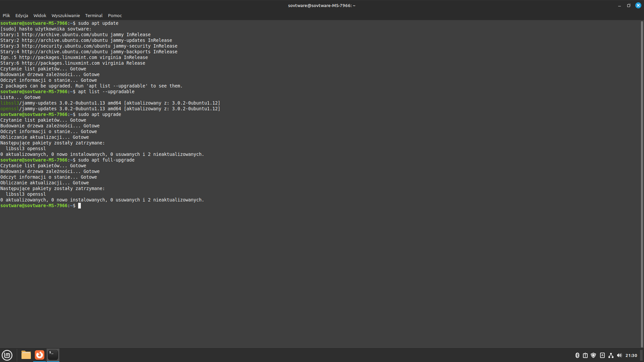Image resolution: width=644 pixels, height=362 pixels.
Task: Click the '[sudo] hasło użytkownika sovtware:' line
Action: click(x=46, y=29)
